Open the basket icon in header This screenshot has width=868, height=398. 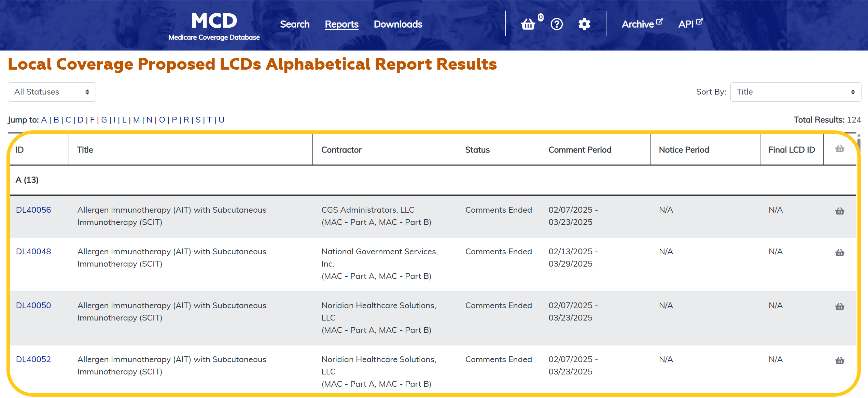point(528,24)
